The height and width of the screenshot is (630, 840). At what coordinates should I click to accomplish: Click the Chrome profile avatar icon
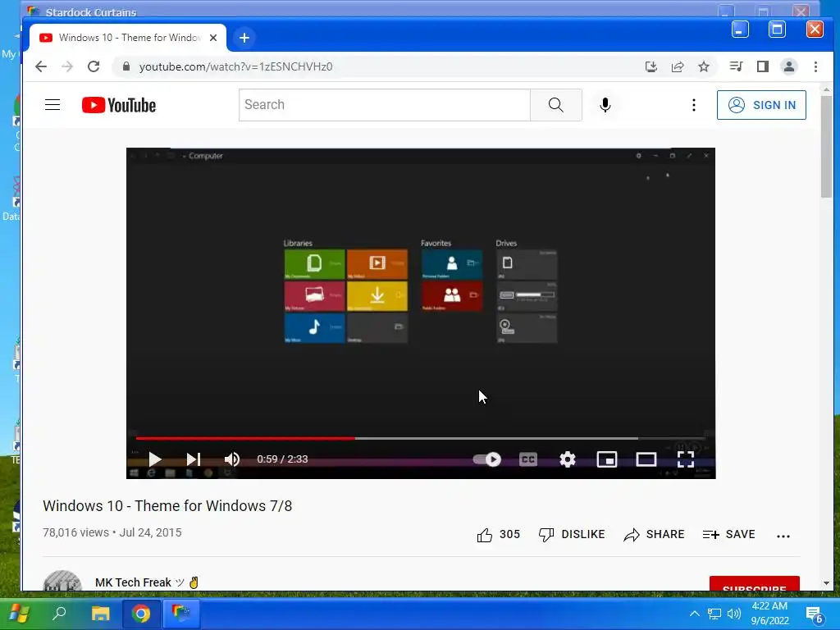pos(788,66)
